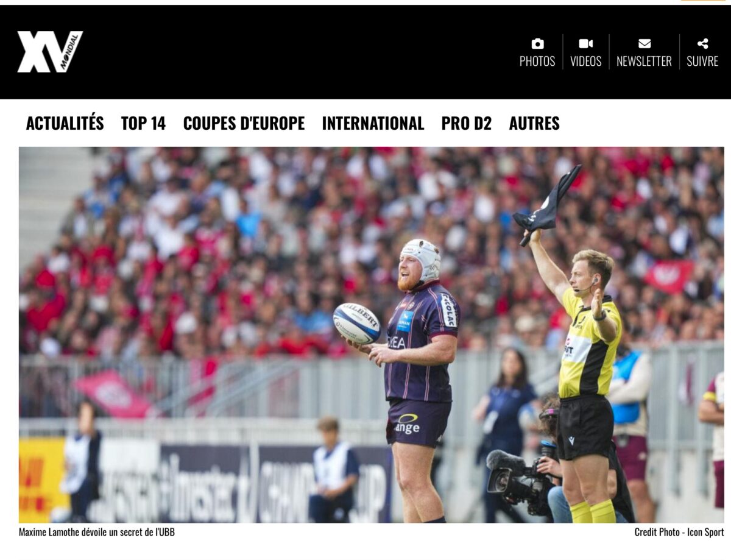Image resolution: width=731 pixels, height=560 pixels.
Task: Select the SUIVRE label
Action: pos(702,62)
